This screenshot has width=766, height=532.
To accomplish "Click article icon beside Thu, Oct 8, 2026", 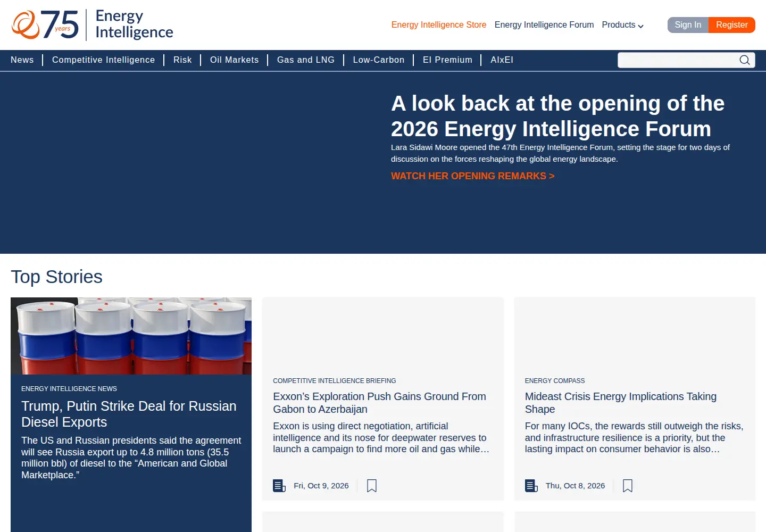I will click(x=531, y=486).
